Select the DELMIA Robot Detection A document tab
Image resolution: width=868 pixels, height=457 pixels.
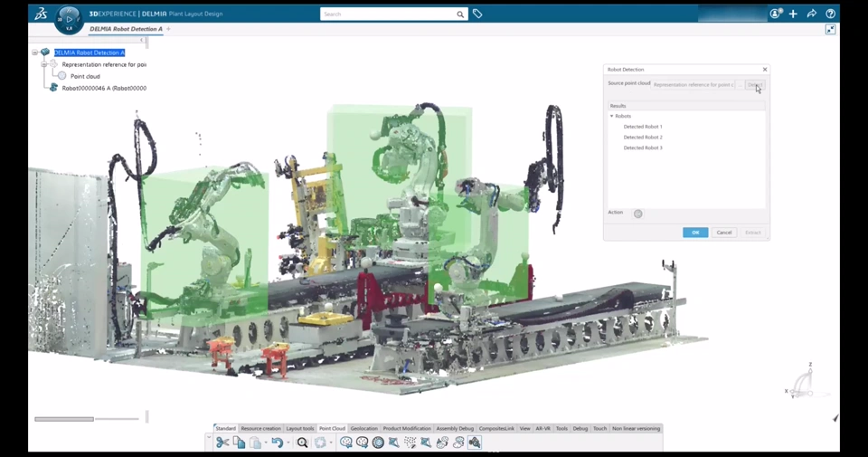pyautogui.click(x=127, y=29)
